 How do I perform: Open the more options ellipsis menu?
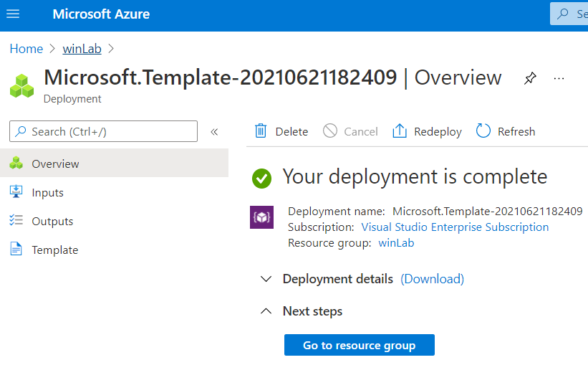[x=559, y=78]
